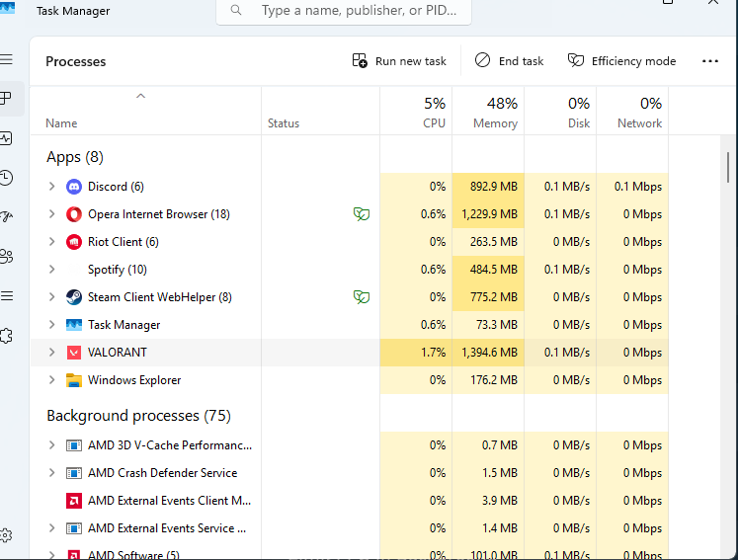Open the Performance page in sidebar
This screenshot has width=738, height=560.
[x=6, y=138]
